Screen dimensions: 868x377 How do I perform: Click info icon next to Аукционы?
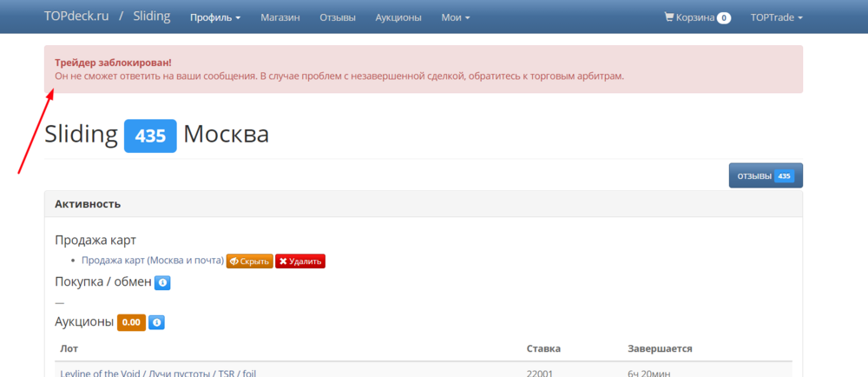(x=156, y=322)
